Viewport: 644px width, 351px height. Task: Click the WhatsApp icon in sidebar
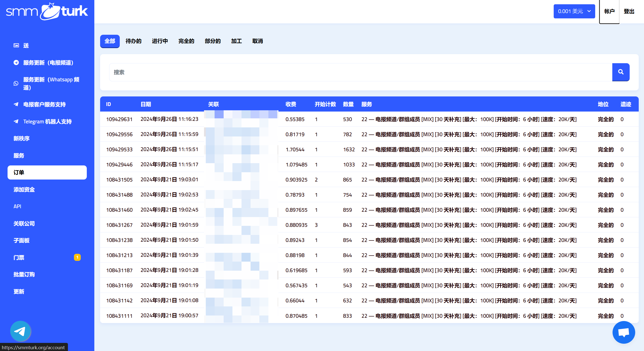point(16,83)
